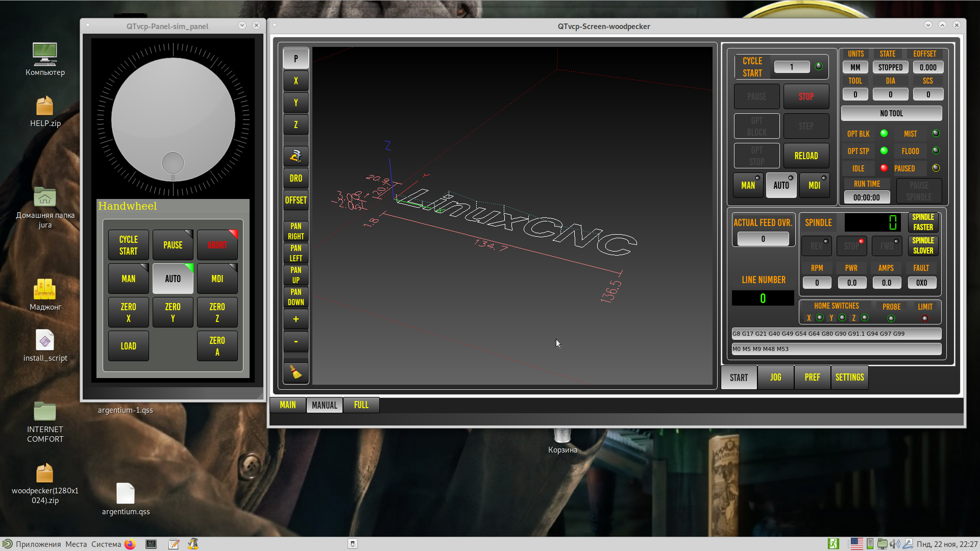The width and height of the screenshot is (980, 551).
Task: Open the Компьютер desktop icon
Action: click(x=45, y=59)
